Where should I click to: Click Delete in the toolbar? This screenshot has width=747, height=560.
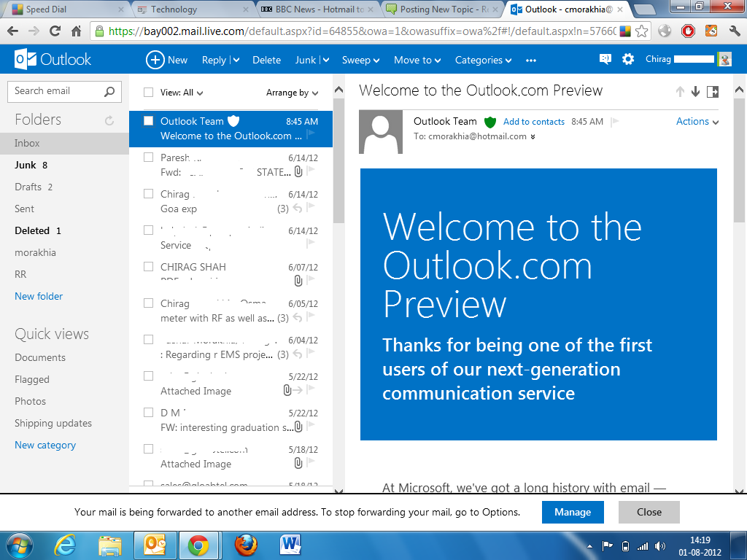[266, 61]
